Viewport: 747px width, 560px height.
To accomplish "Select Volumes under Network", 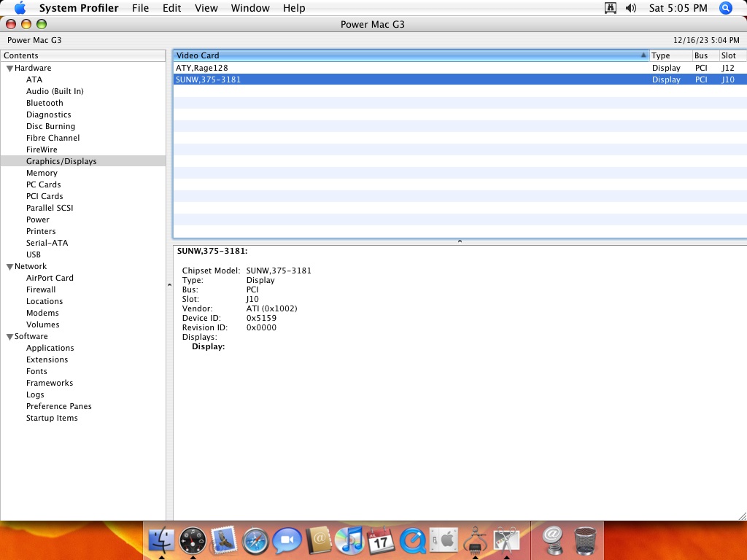I will (x=42, y=324).
